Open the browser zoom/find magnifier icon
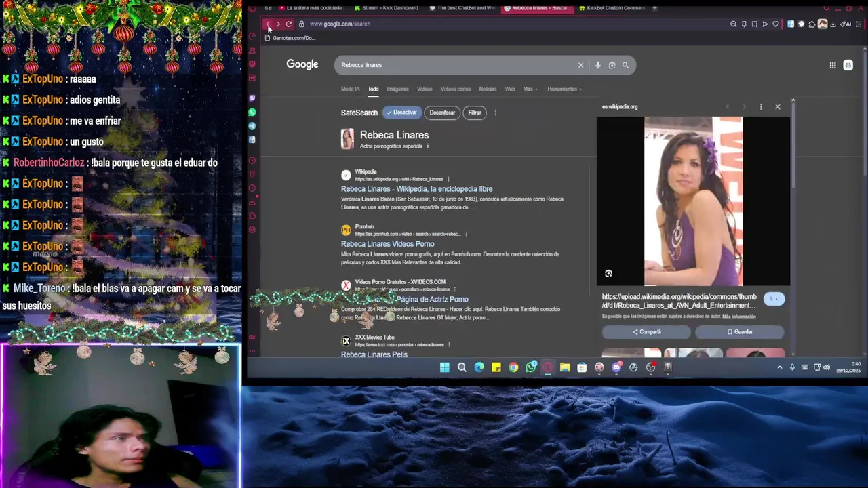 click(x=733, y=24)
